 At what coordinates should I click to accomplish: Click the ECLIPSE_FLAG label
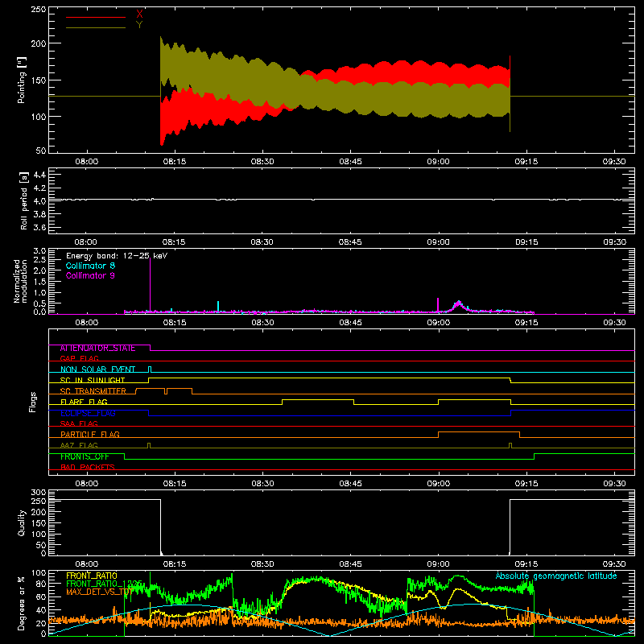click(x=88, y=413)
